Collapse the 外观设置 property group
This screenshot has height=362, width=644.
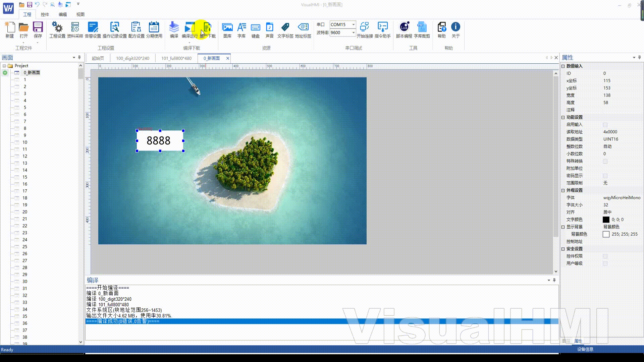563,190
